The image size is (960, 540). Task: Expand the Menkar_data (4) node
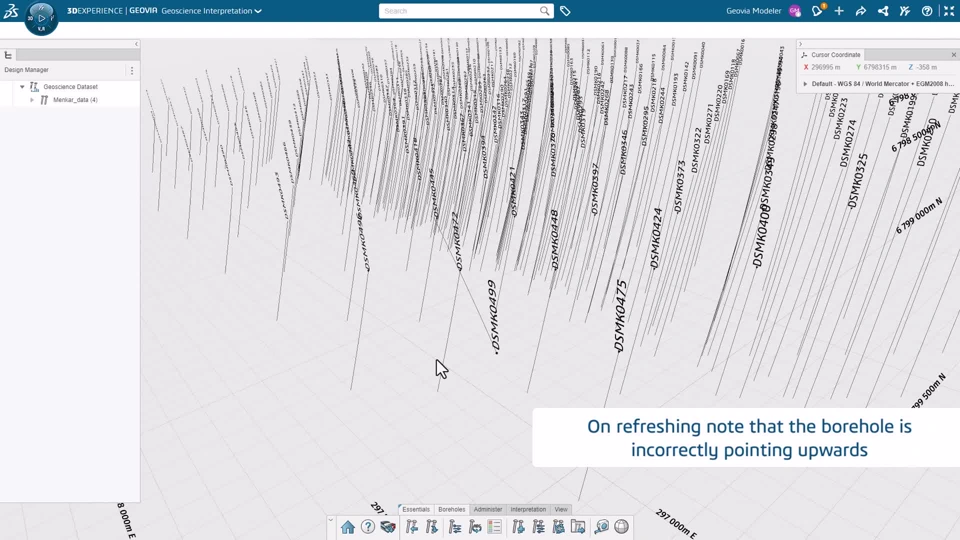[32, 100]
